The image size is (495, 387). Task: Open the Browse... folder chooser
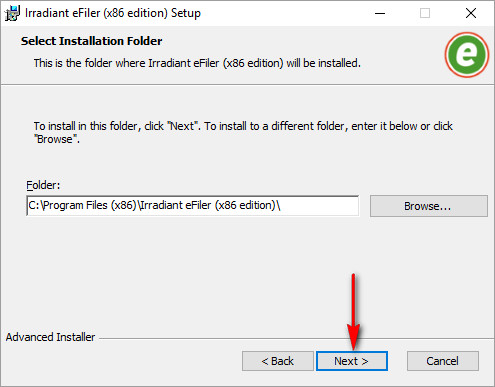429,206
